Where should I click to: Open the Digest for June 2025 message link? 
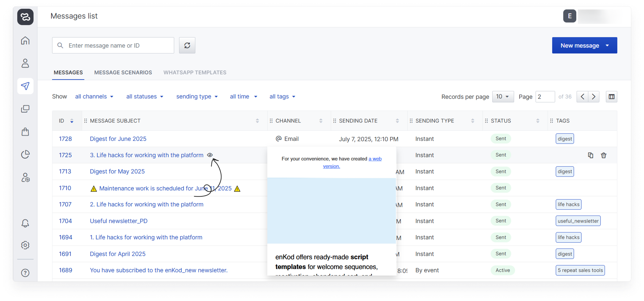(118, 139)
